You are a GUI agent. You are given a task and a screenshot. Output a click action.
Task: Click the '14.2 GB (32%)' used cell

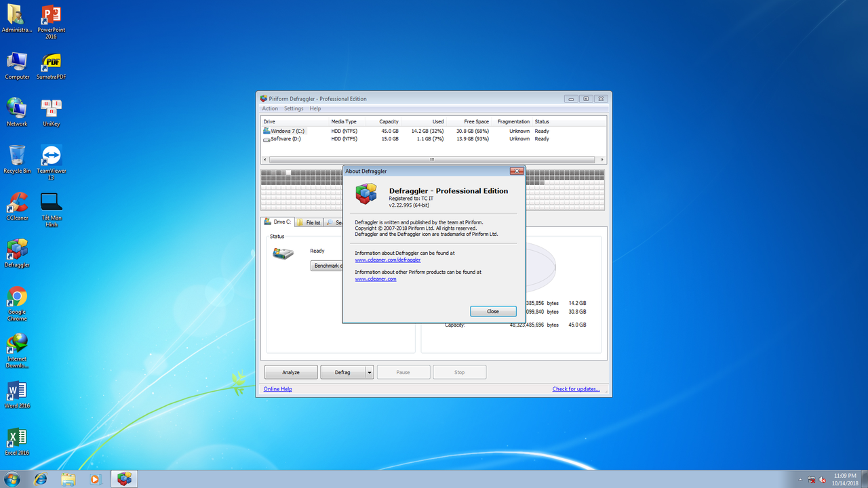tap(427, 131)
